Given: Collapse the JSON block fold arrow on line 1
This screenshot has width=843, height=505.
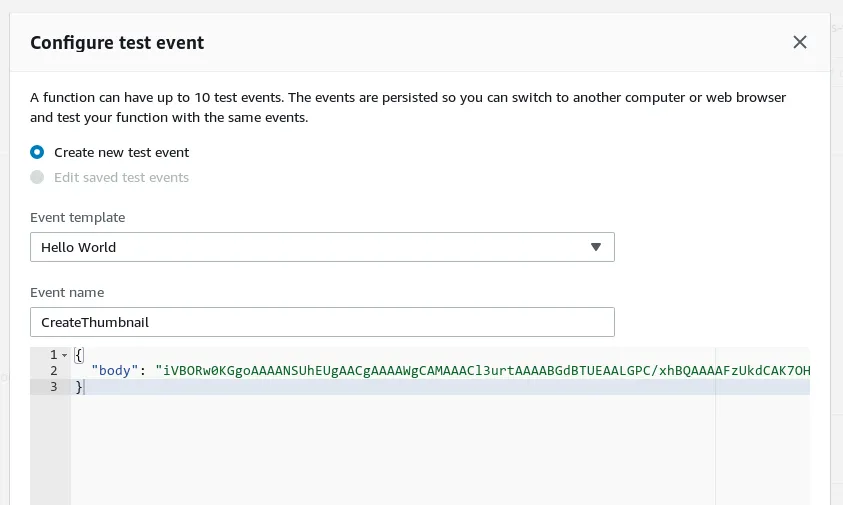Looking at the screenshot, I should [65, 355].
